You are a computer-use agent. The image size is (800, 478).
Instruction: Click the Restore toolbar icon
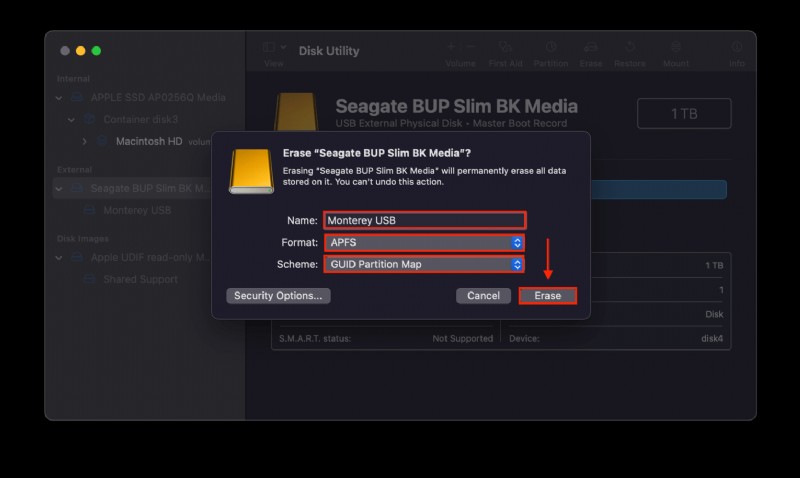click(630, 47)
